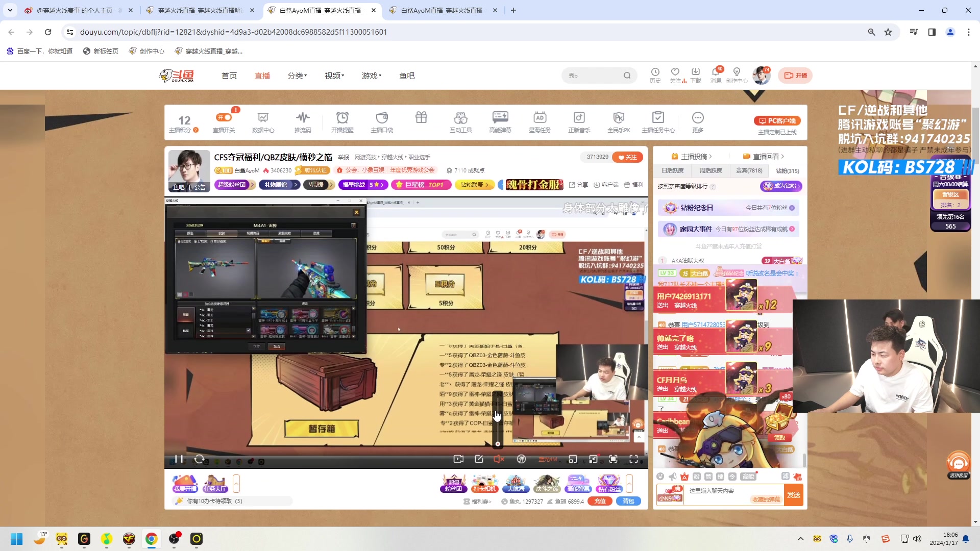Open the chat emoji smiley icon
The image size is (980, 551).
[x=660, y=477]
